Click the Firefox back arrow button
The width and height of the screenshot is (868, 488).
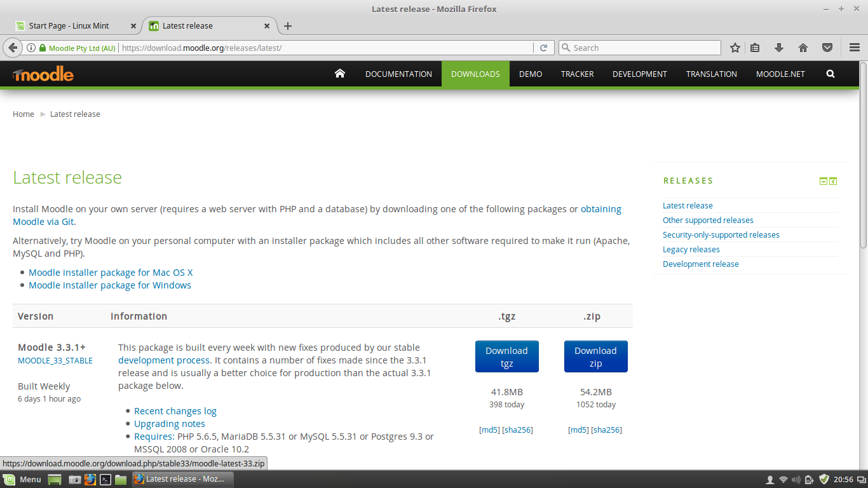13,48
